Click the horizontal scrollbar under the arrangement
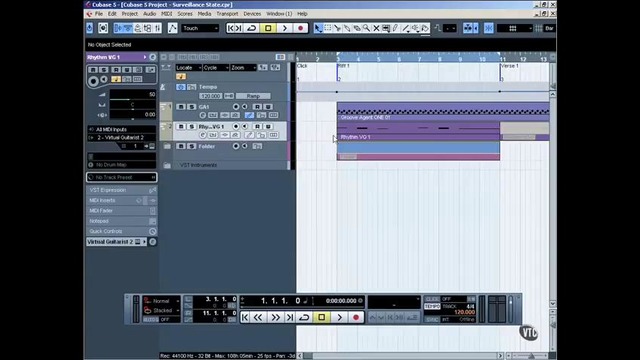 pyautogui.click(x=400, y=356)
